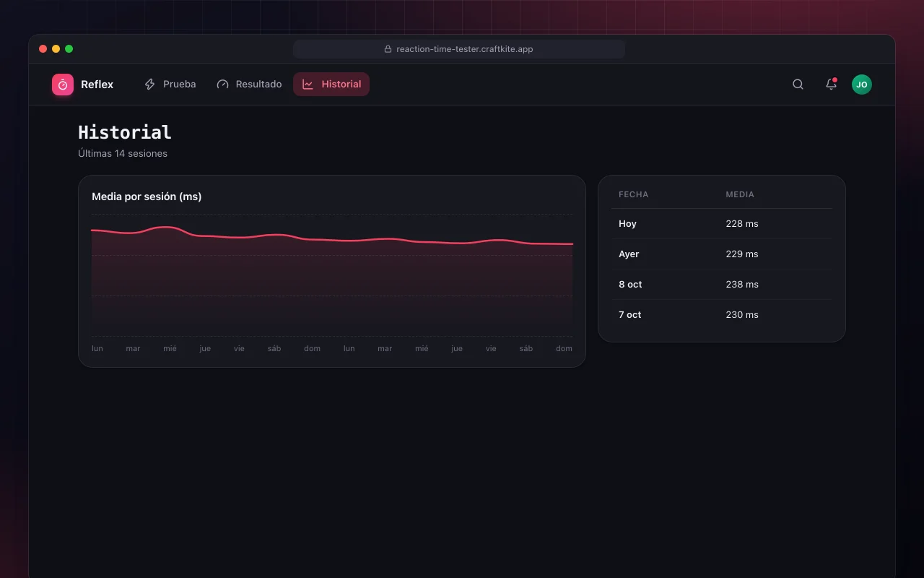
Task: Open notifications bell icon
Action: [831, 85]
